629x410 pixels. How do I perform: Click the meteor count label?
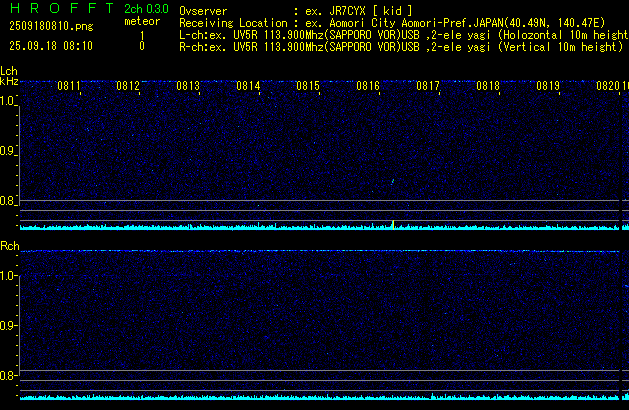(x=141, y=21)
